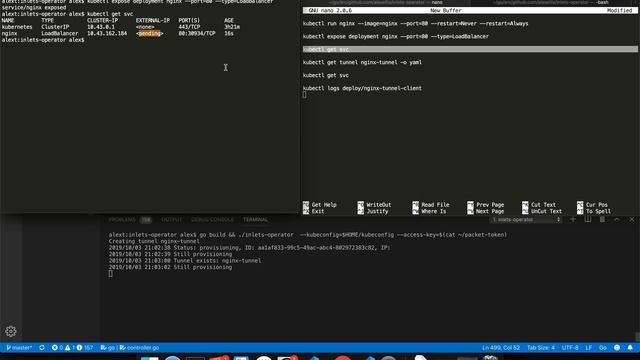The width and height of the screenshot is (640, 360).
Task: Close the VS Code terminal panel
Action: pyautogui.click(x=632, y=220)
